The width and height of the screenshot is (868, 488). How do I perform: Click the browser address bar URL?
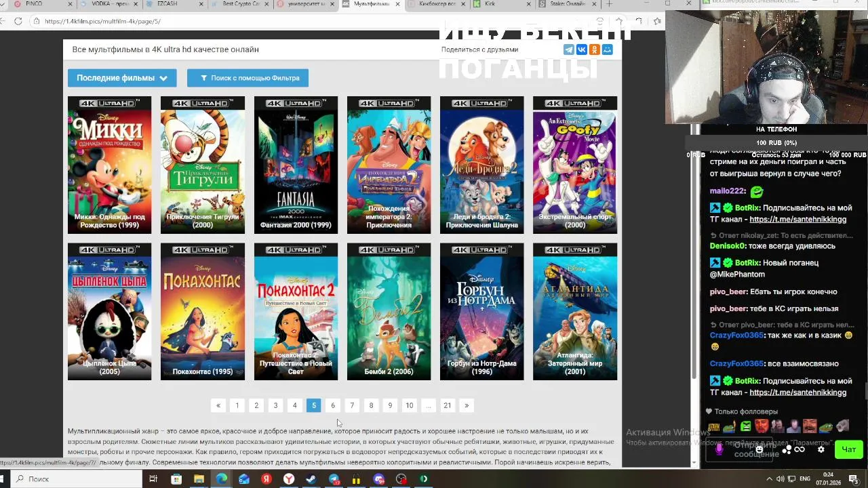coord(103,21)
